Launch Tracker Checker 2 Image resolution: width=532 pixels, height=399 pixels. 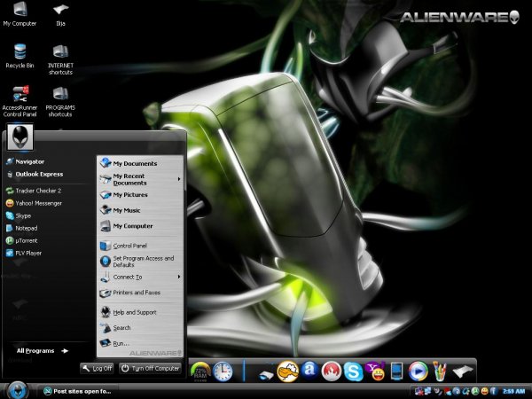tap(34, 191)
